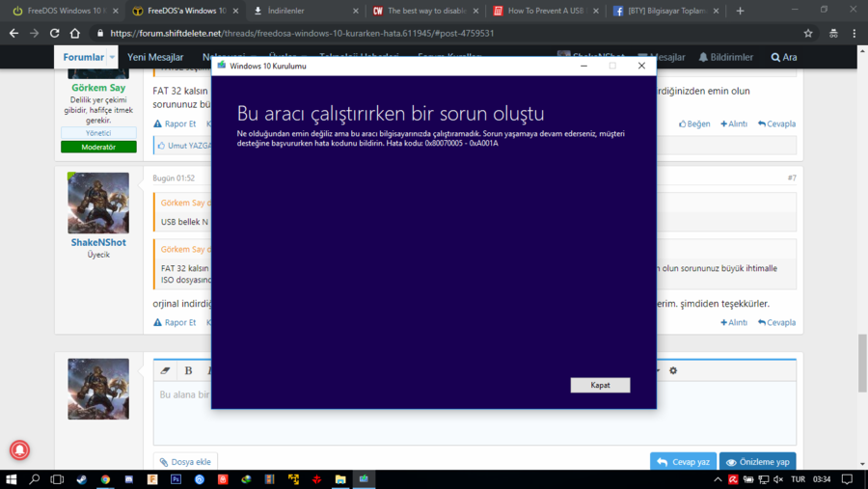Screen dimensions: 868x489
Task: Click the address bar URL
Action: click(302, 33)
